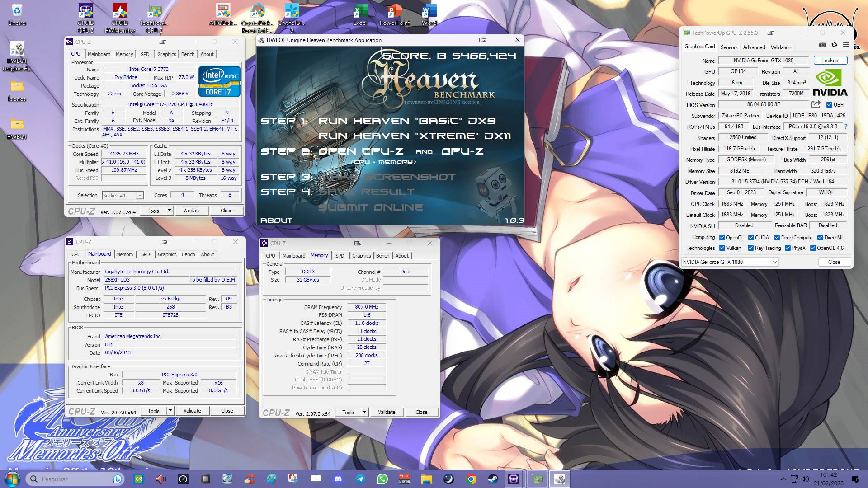Toggle OpenGL 4.6 checkbox in GPU-Z
Screen dimensions: 868x488
[x=813, y=248]
